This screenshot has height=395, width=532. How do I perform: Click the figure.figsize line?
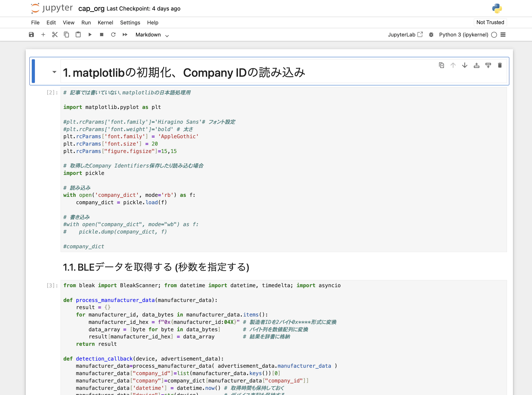[x=120, y=151]
